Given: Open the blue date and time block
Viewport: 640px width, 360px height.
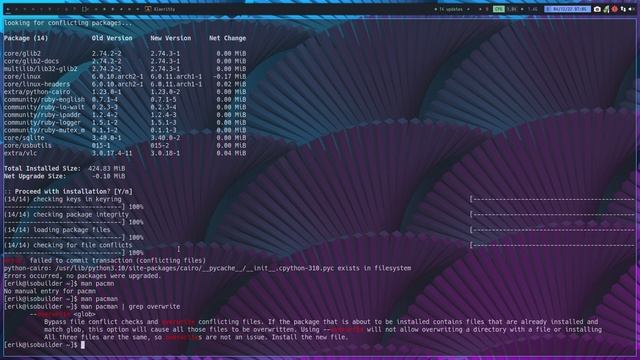Looking at the screenshot, I should pos(567,9).
